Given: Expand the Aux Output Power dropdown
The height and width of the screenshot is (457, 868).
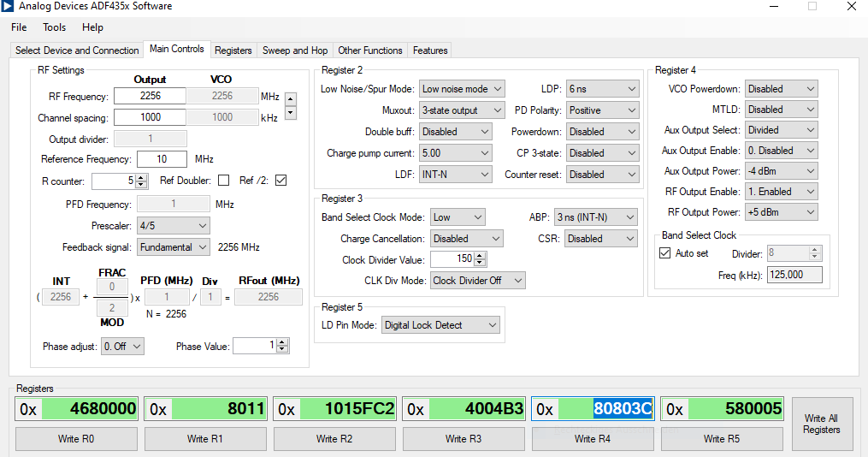Looking at the screenshot, I should (781, 171).
